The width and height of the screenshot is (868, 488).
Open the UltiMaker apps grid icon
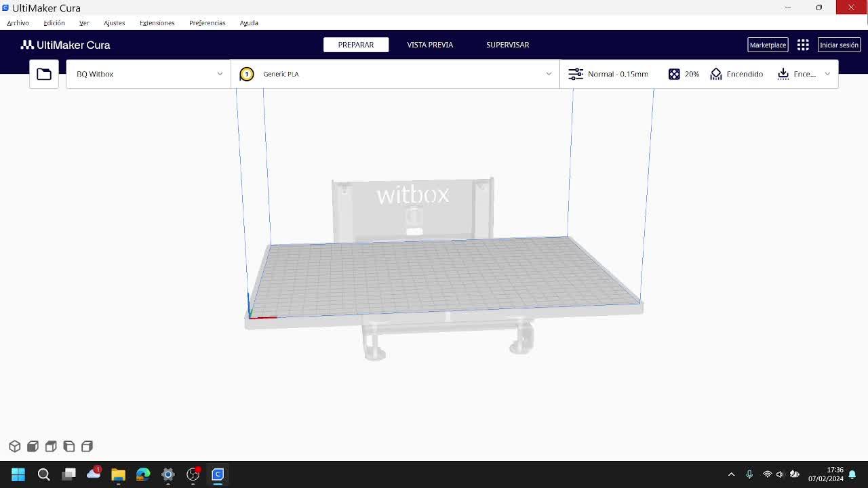click(803, 45)
